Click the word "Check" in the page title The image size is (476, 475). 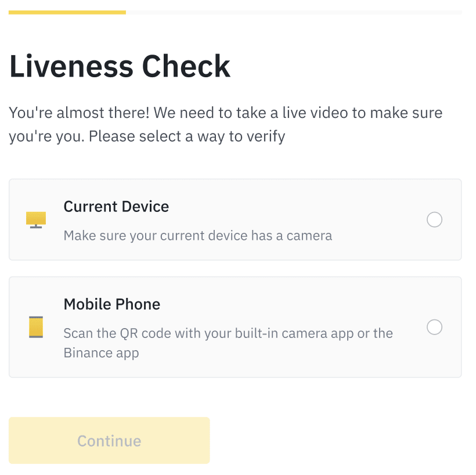[x=186, y=66]
